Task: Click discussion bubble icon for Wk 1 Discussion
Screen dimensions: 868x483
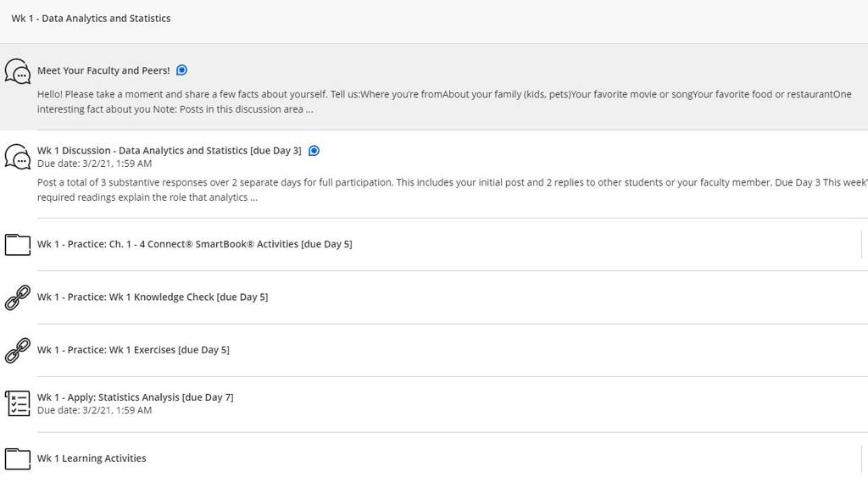Action: click(x=18, y=157)
